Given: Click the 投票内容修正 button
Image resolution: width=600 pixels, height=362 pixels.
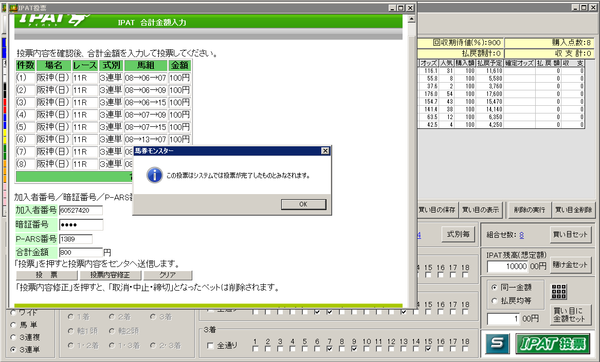Looking at the screenshot, I should tap(110, 275).
